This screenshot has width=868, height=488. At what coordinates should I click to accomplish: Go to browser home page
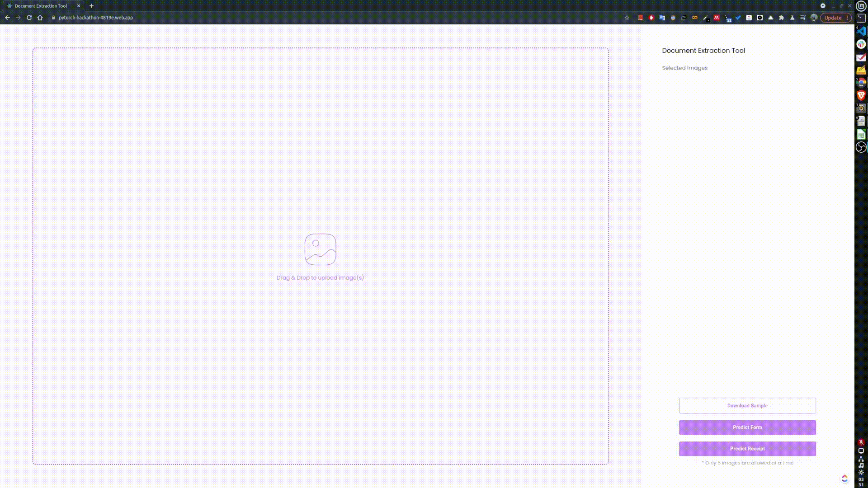40,18
